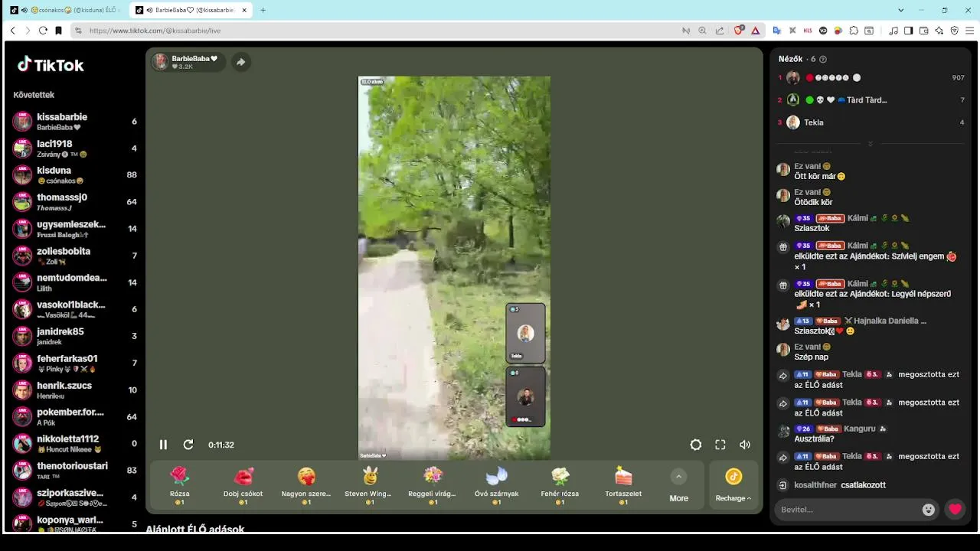Open laci1918 live in followed list
This screenshot has width=980, height=551.
pyautogui.click(x=76, y=148)
